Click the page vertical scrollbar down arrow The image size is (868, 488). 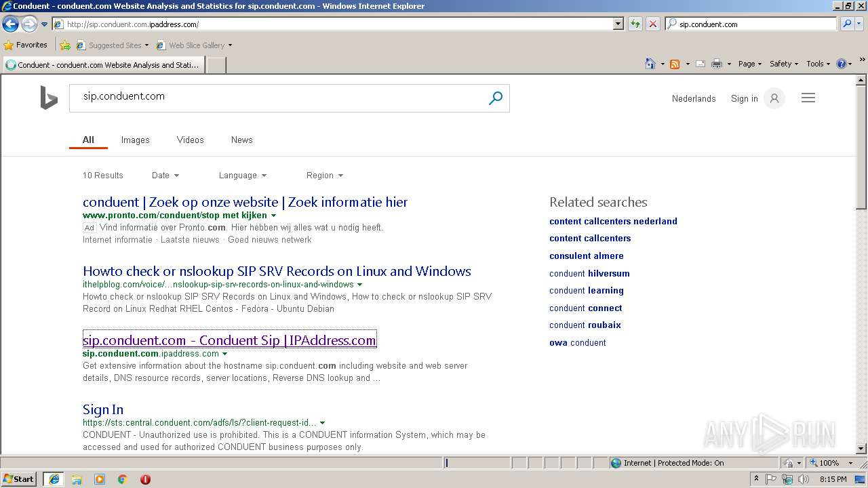[x=861, y=449]
